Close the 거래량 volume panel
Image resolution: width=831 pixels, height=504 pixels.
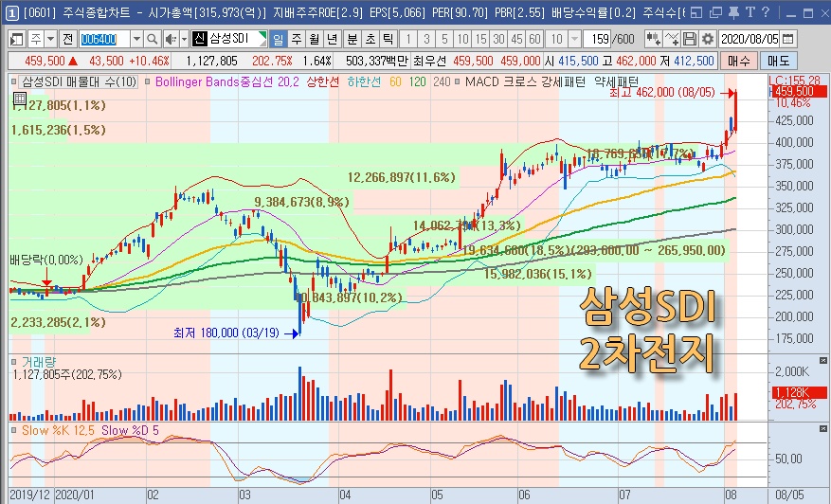(x=822, y=360)
